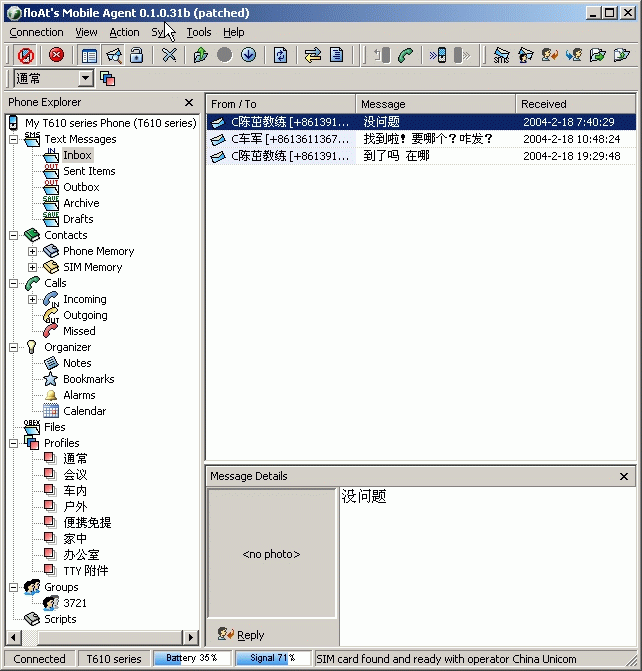The height and width of the screenshot is (671, 642).
Task: Select Sent Items folder
Action: (89, 171)
